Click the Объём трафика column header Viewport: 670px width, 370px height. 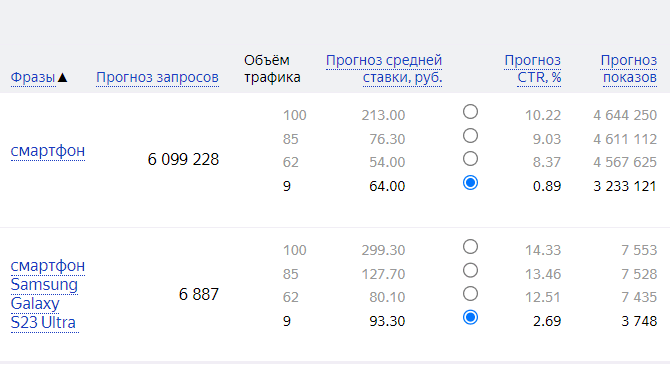[272, 69]
